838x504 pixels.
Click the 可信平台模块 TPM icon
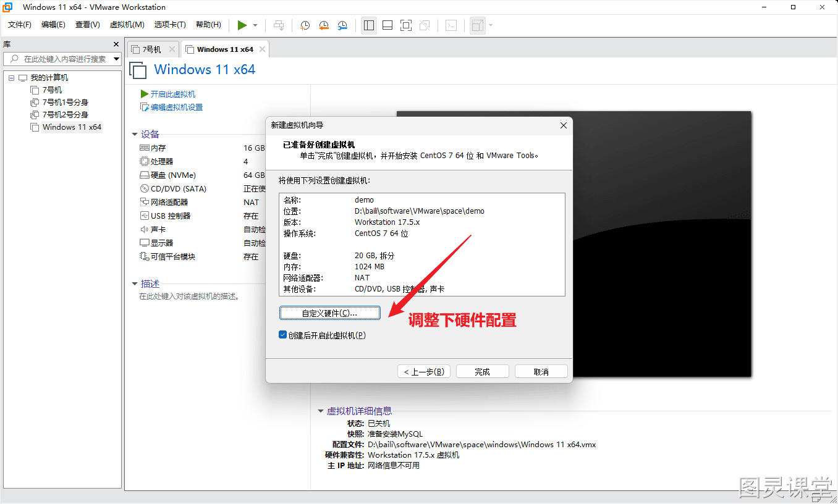tap(145, 257)
